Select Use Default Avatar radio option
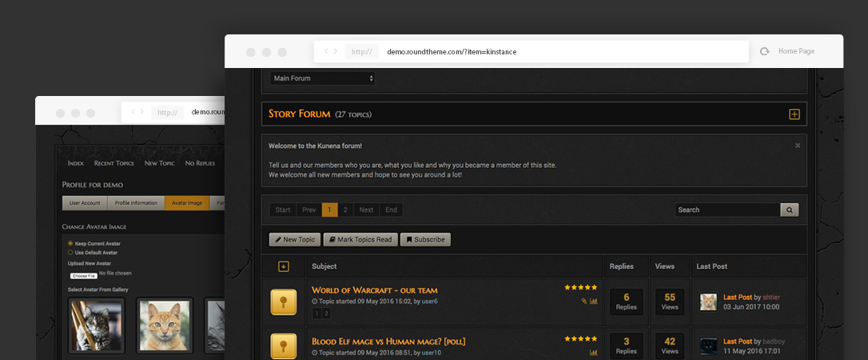The width and height of the screenshot is (868, 360). 70,253
